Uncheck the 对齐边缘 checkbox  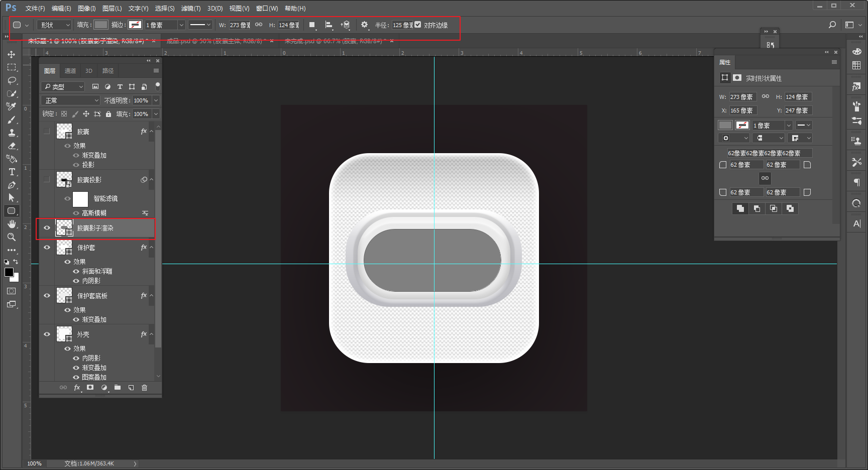[418, 25]
